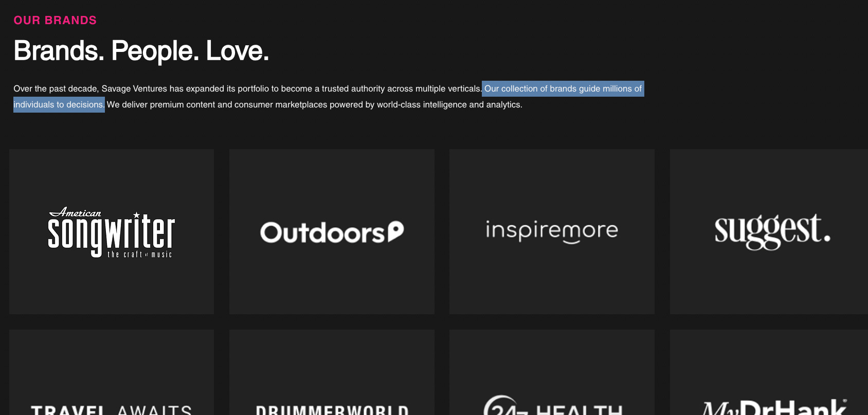This screenshot has width=868, height=415.
Task: Open the MyDrHank brand card
Action: pyautogui.click(x=769, y=372)
